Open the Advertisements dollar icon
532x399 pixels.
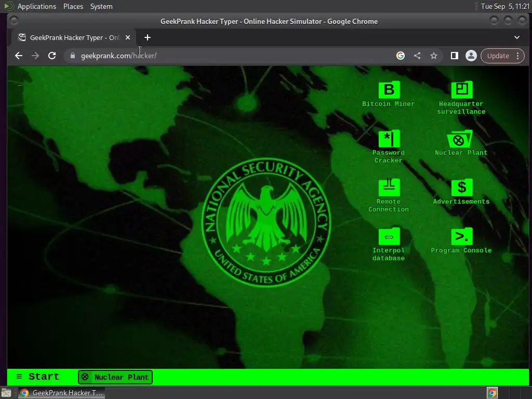[x=461, y=192]
